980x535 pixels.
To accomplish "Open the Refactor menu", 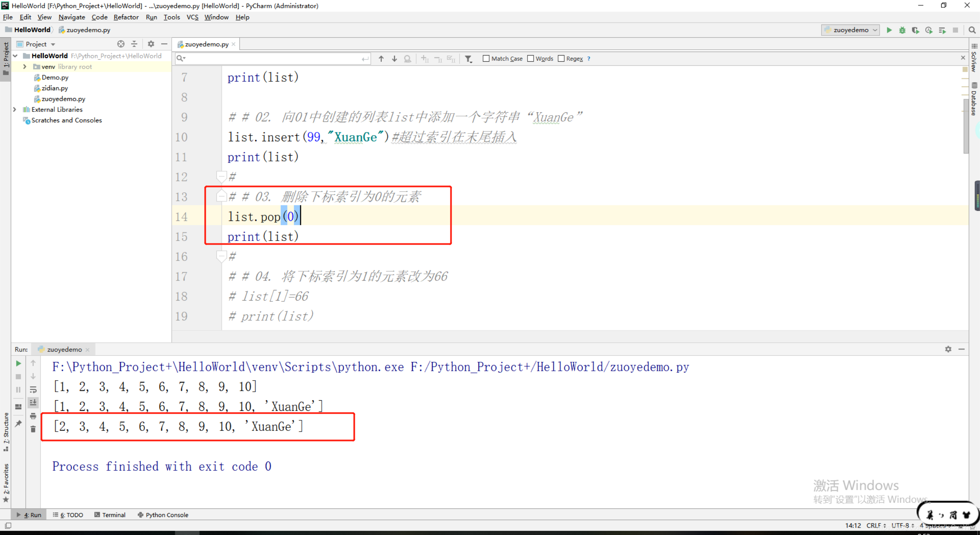I will click(x=126, y=17).
